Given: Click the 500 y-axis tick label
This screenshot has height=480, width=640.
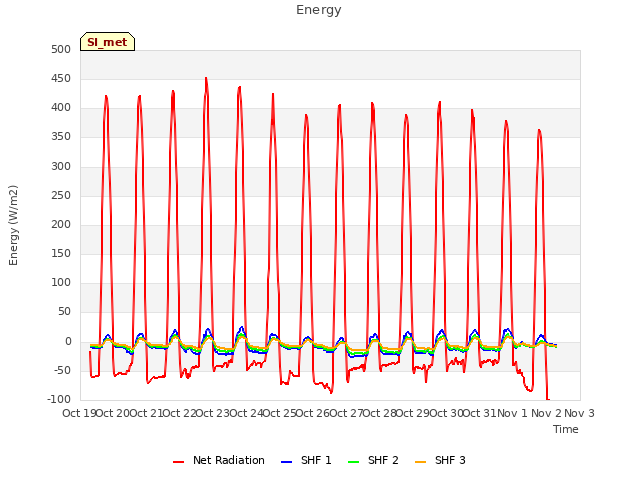Looking at the screenshot, I should (61, 50).
